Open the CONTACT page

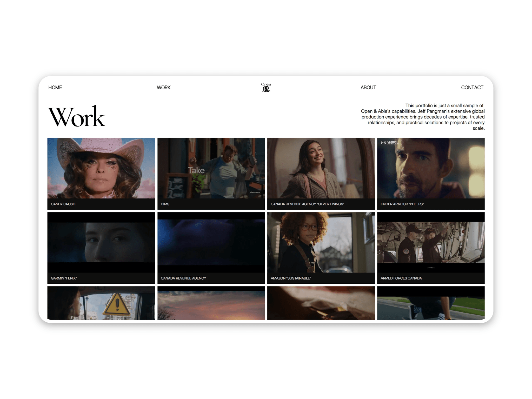click(x=472, y=88)
